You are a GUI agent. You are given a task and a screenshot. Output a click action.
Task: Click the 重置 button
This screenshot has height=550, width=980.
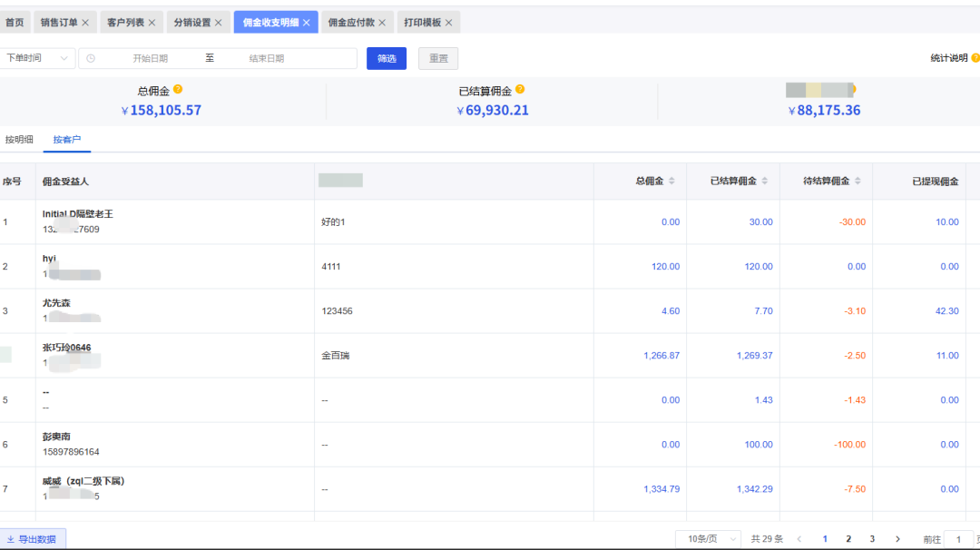(x=438, y=58)
